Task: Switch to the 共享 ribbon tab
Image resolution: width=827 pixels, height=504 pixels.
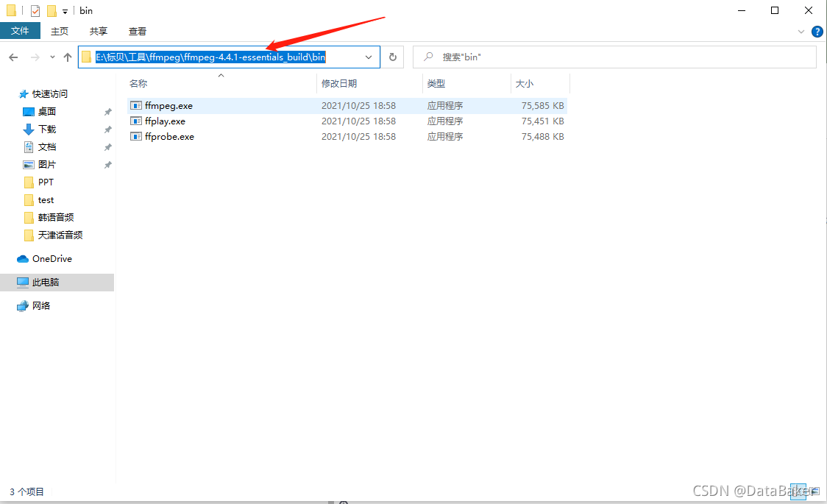Action: pyautogui.click(x=99, y=31)
